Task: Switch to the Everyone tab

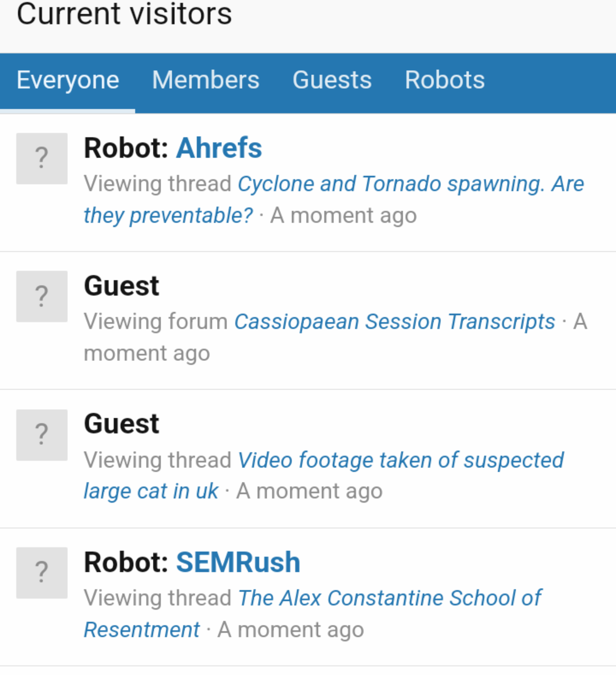Action: click(68, 80)
